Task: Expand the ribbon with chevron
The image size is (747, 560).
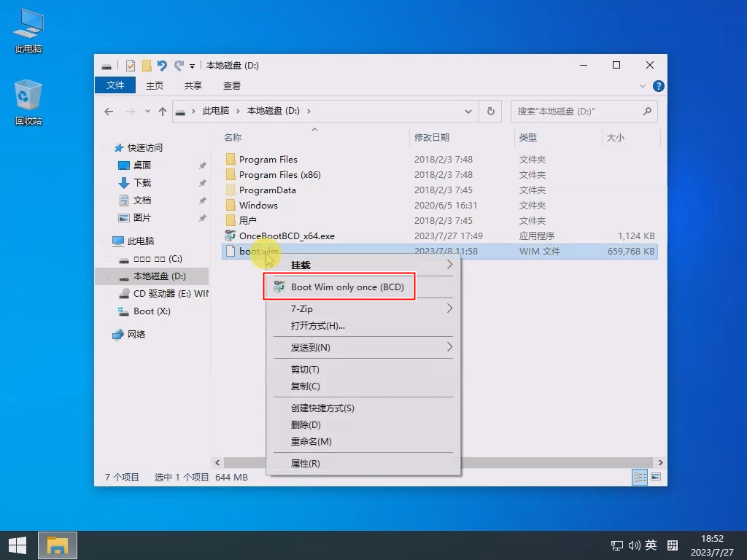Action: tap(642, 86)
